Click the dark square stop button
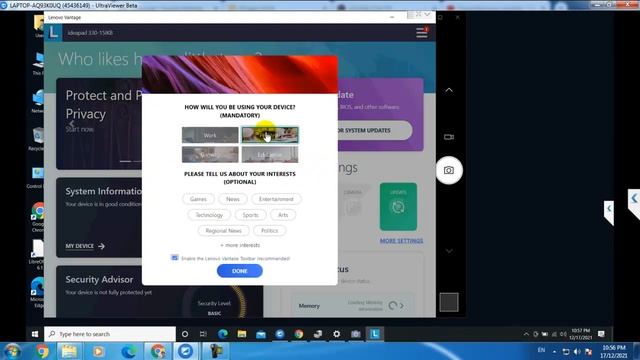Screen dimensions: 640x360 pyautogui.click(x=449, y=302)
